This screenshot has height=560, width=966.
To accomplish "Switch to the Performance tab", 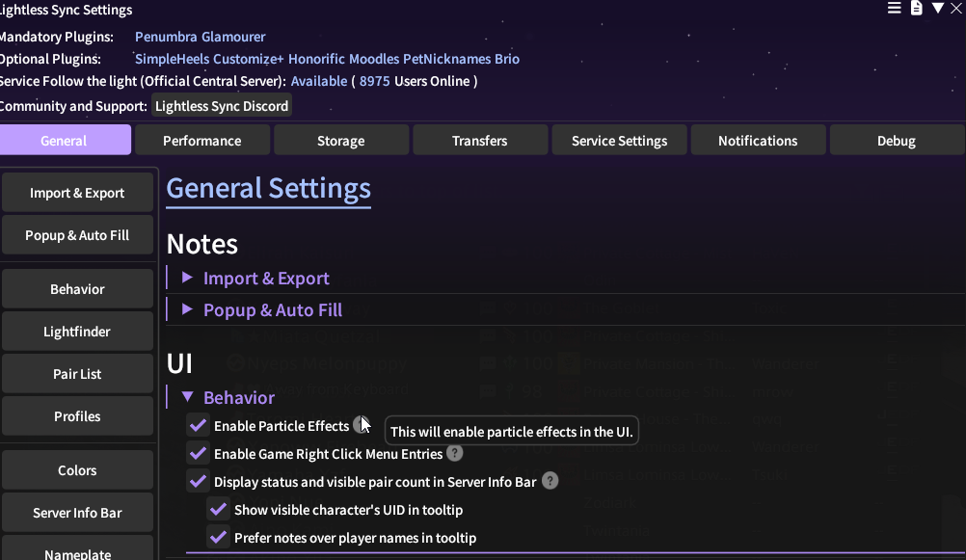I will point(201,141).
